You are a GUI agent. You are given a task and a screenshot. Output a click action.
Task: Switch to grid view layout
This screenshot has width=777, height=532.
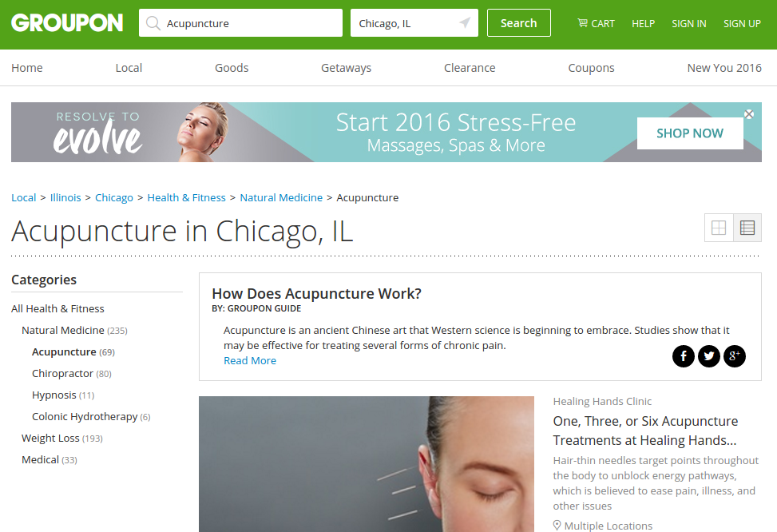(719, 228)
